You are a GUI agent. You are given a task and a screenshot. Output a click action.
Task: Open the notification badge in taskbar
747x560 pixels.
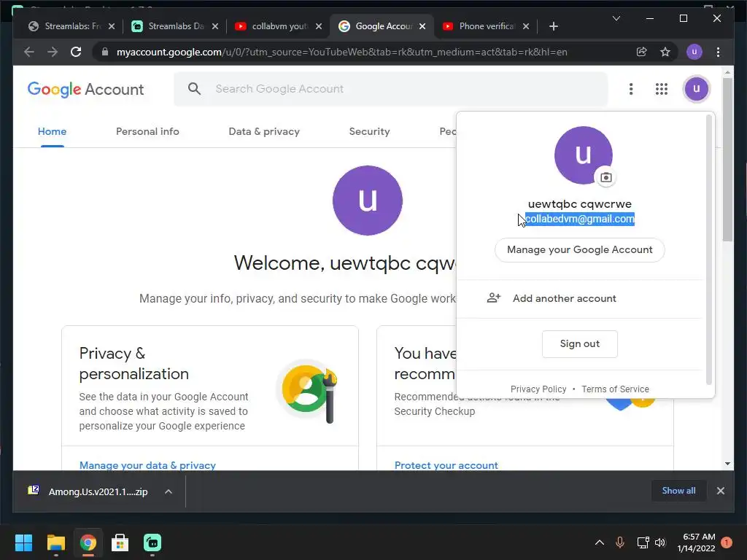click(727, 542)
